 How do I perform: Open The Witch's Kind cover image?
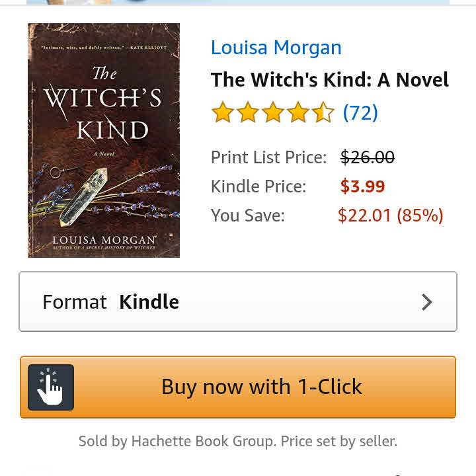(104, 140)
